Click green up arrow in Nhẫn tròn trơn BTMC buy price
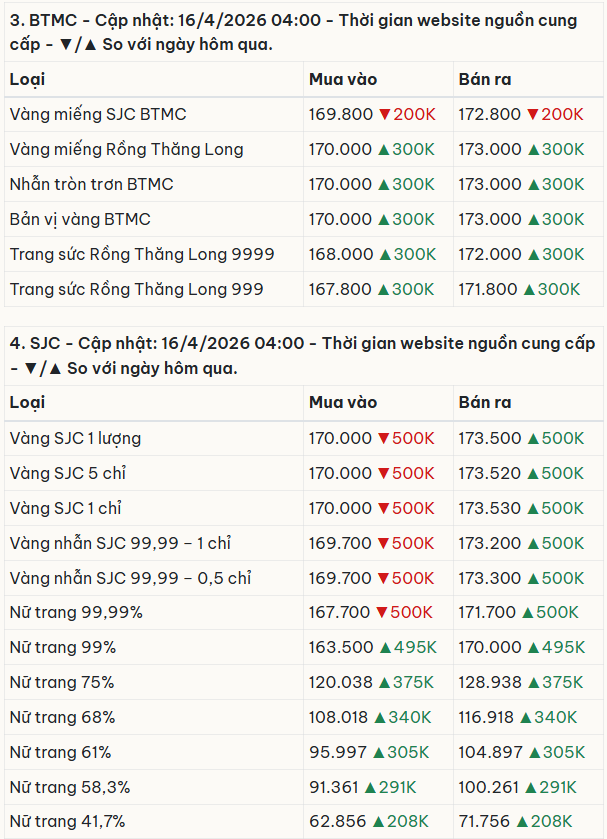Image resolution: width=607 pixels, height=839 pixels. point(385,184)
